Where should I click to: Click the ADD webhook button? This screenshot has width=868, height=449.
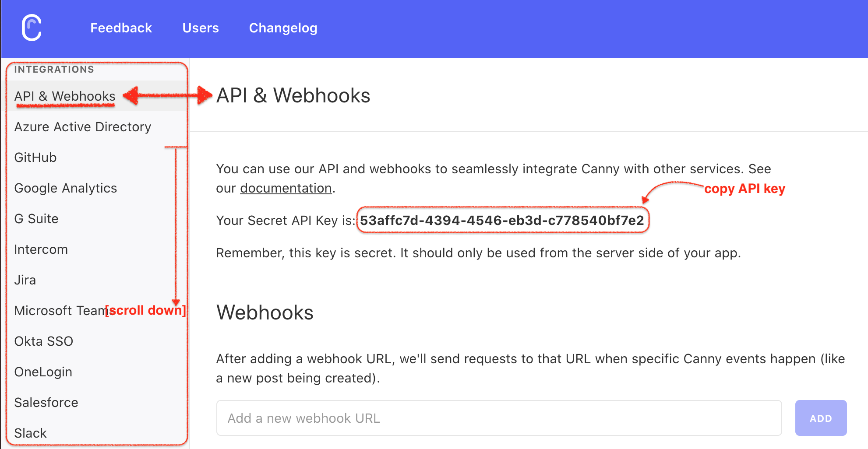(821, 418)
